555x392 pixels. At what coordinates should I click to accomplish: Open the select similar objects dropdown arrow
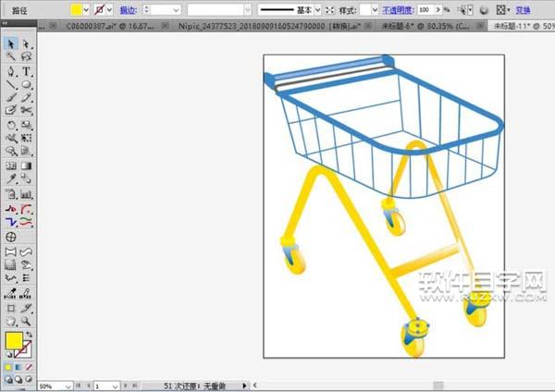click(470, 10)
